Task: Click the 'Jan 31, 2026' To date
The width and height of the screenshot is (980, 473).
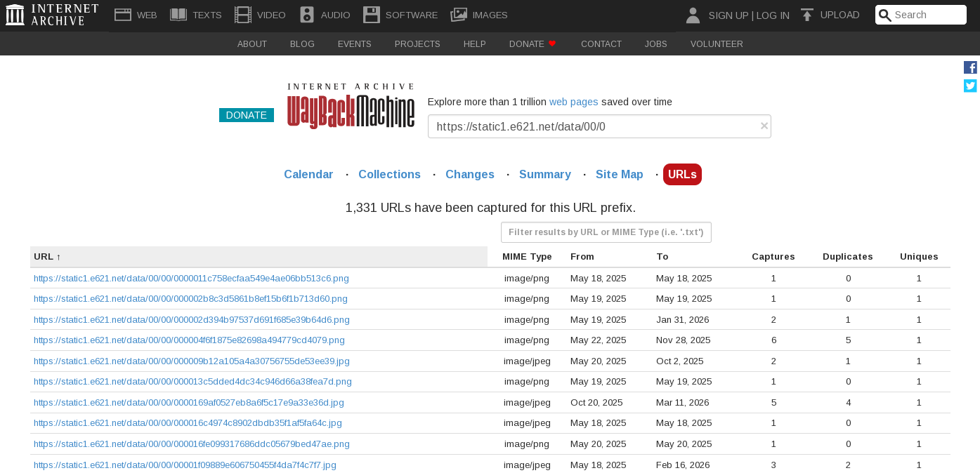Action: pos(682,320)
